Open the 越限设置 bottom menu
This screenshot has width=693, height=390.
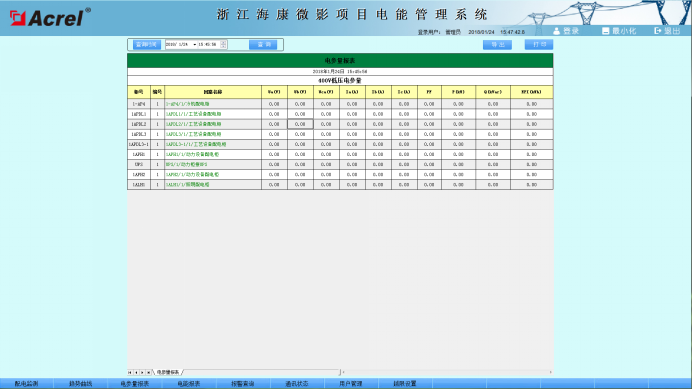404,384
